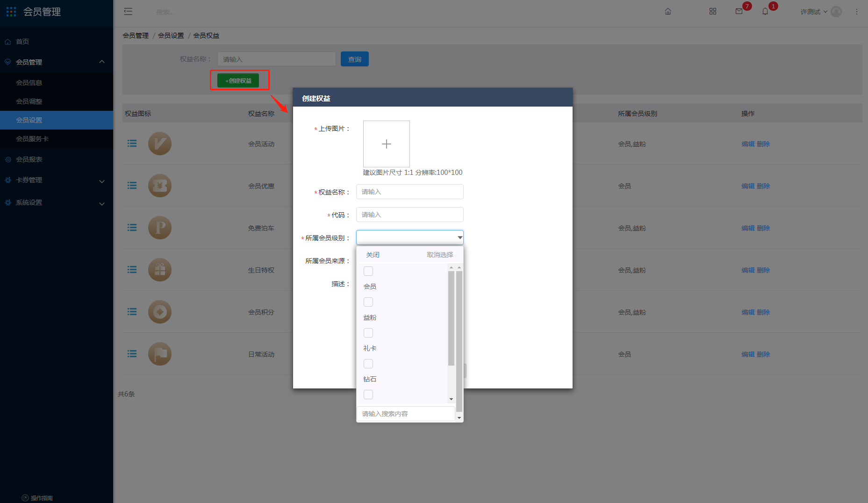Expand the 系统设置 sidebar section
The image size is (868, 503).
(x=102, y=204)
